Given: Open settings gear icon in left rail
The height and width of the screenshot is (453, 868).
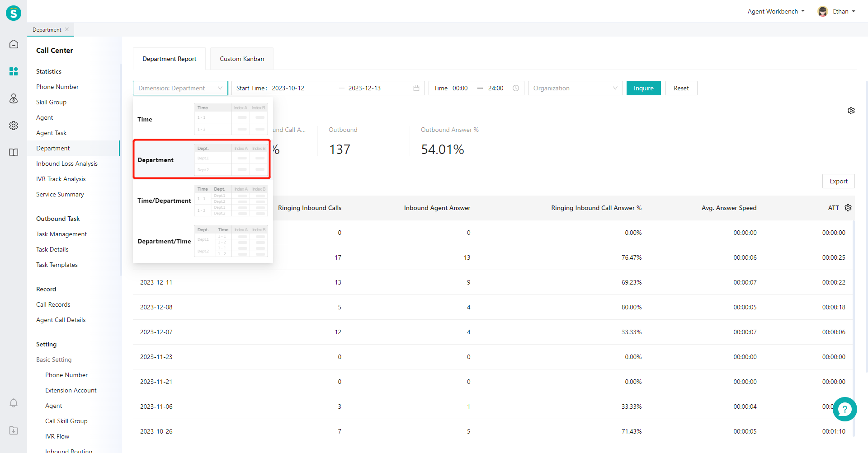Looking at the screenshot, I should pyautogui.click(x=14, y=126).
